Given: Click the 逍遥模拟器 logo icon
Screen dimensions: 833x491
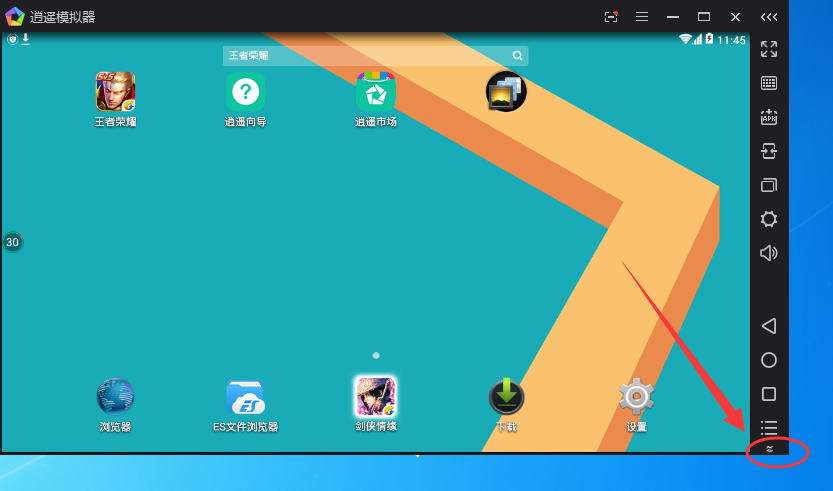Looking at the screenshot, I should (14, 17).
